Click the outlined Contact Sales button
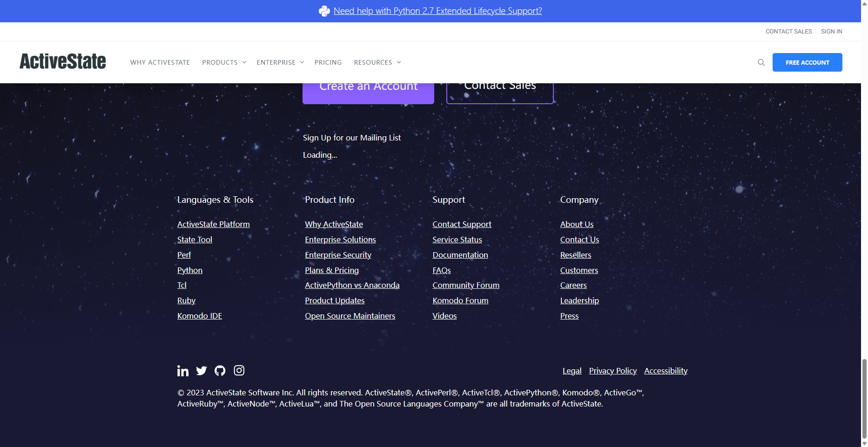868x447 pixels. [500, 93]
